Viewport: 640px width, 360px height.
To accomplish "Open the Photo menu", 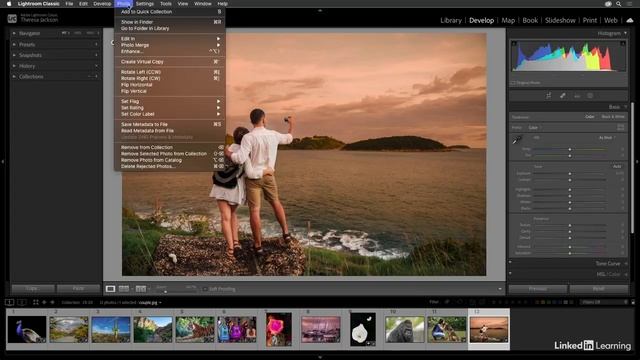I will tap(123, 4).
